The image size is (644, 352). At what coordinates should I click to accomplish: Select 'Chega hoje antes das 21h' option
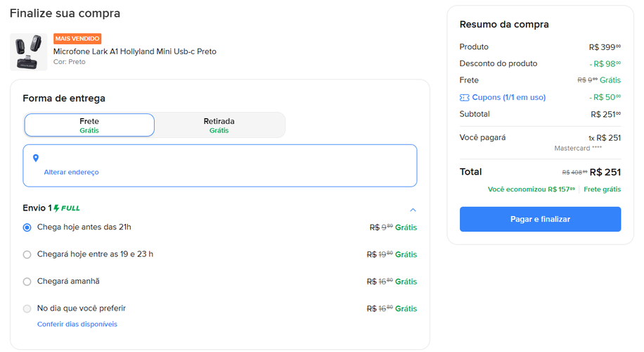point(27,227)
